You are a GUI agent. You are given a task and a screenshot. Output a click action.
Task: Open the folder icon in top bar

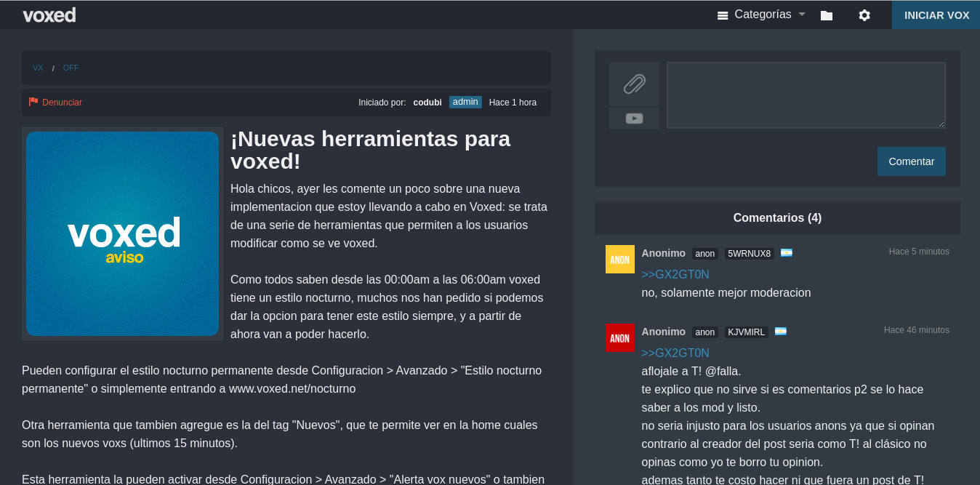[826, 15]
